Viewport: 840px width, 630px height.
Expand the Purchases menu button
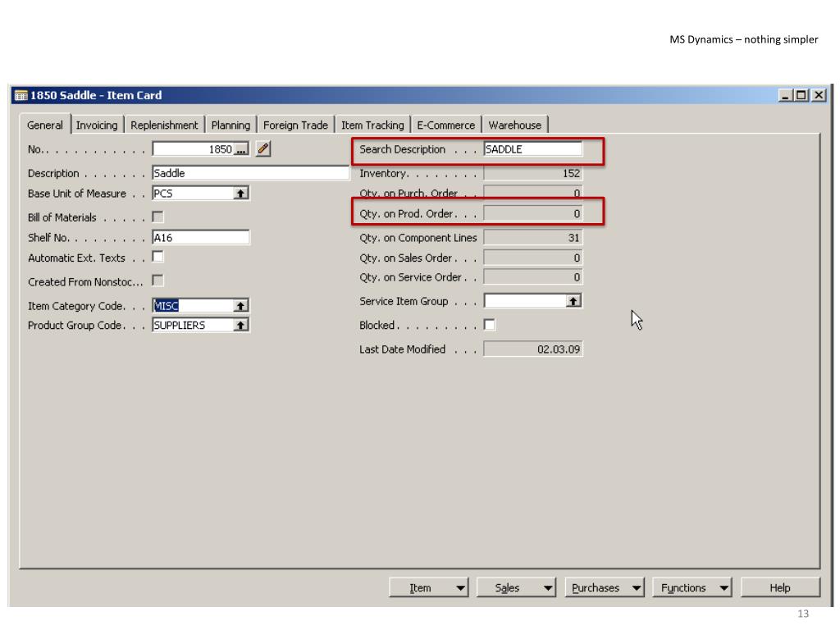[604, 587]
